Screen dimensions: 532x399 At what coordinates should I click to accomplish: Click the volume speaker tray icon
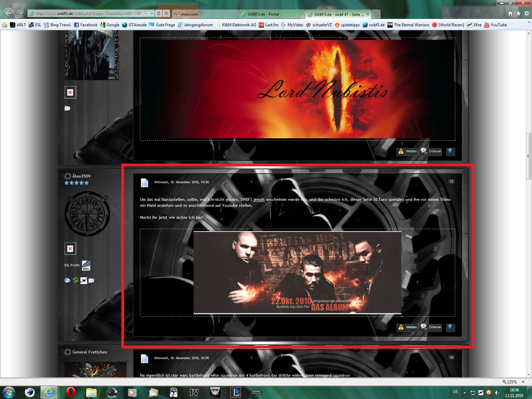(x=497, y=392)
